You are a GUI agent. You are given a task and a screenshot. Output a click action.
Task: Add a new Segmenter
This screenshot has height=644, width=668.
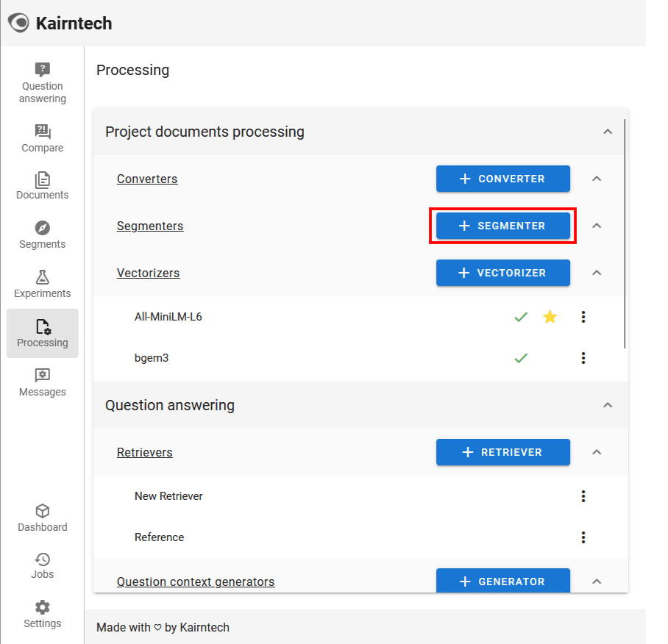tap(503, 226)
